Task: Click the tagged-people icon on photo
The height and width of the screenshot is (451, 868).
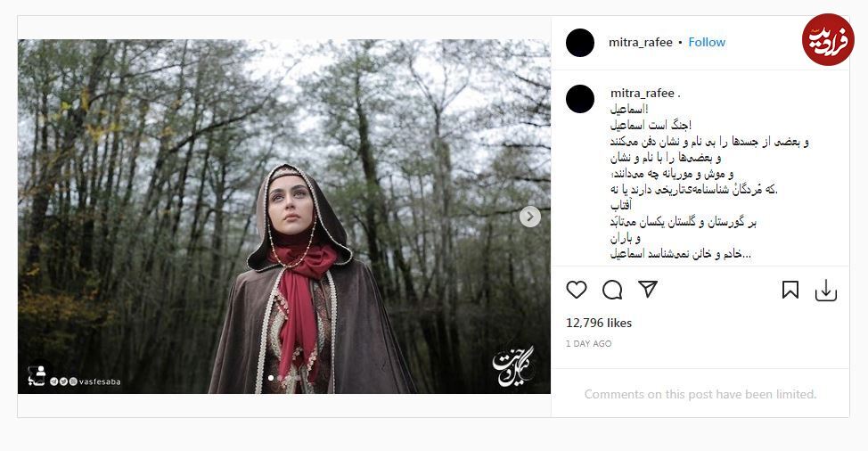Action: (37, 376)
